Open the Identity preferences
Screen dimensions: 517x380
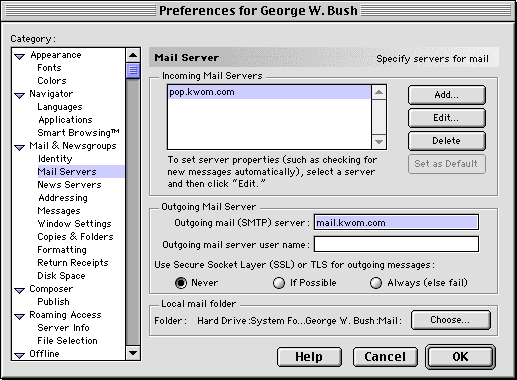pos(55,159)
